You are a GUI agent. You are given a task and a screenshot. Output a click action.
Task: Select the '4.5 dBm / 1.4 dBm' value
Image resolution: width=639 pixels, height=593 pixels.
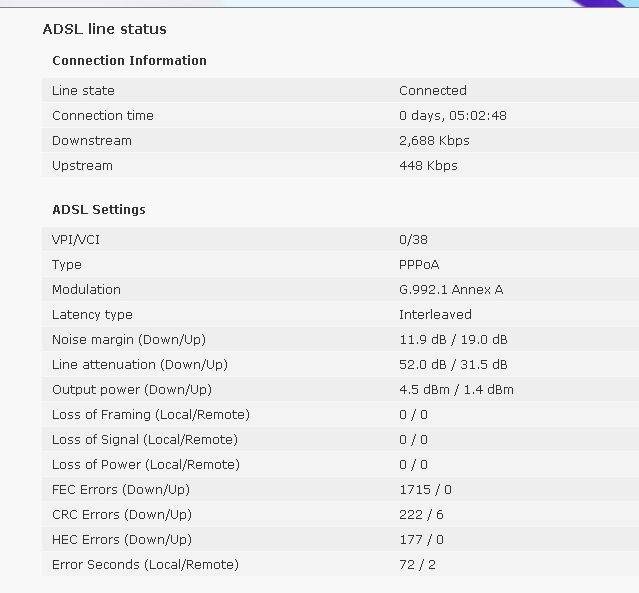tap(456, 390)
